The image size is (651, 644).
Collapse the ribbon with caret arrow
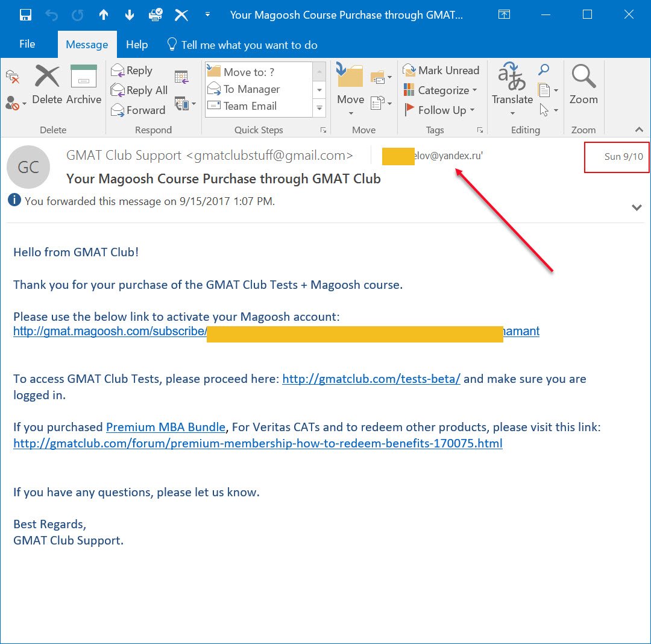[x=639, y=130]
